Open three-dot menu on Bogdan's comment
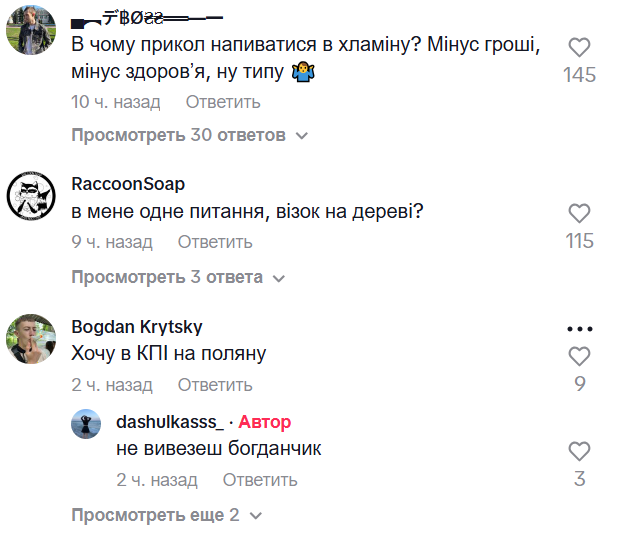Screen dimensions: 623x551 pos(580,328)
